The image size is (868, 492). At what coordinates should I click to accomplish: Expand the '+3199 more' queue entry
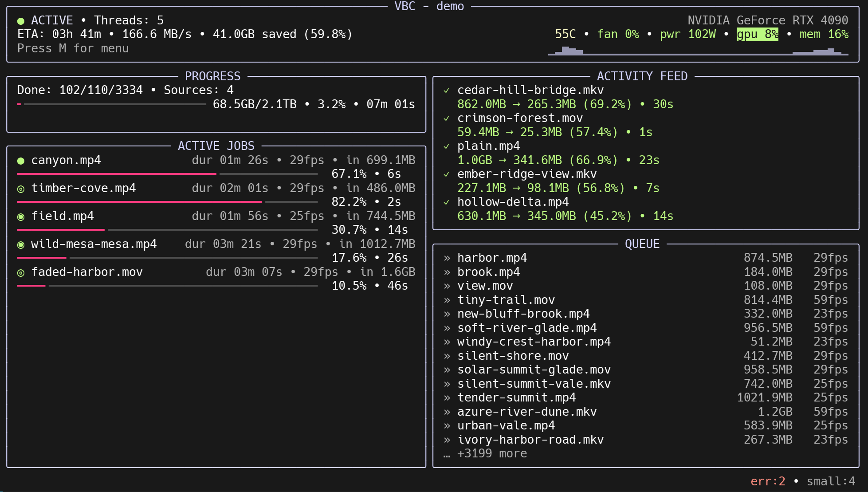[491, 454]
